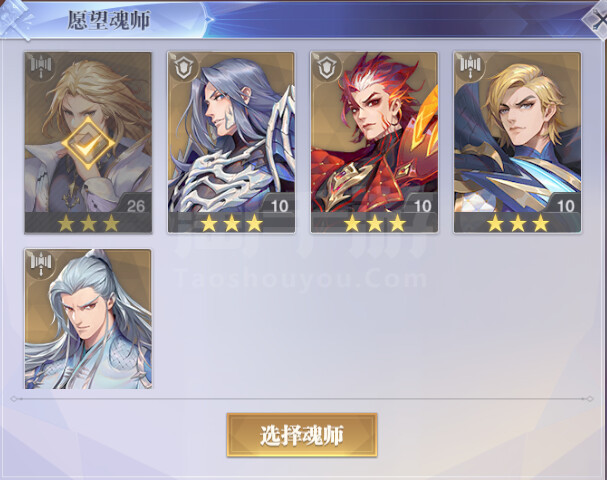
Task: Click the attack-type icon on short blonde character card
Action: tap(470, 68)
